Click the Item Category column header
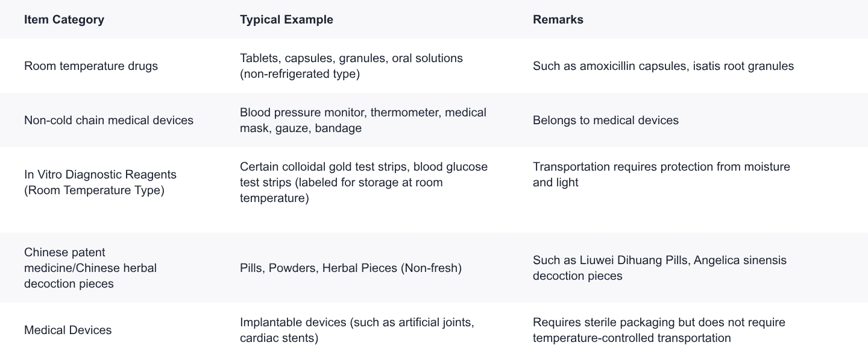 point(64,19)
